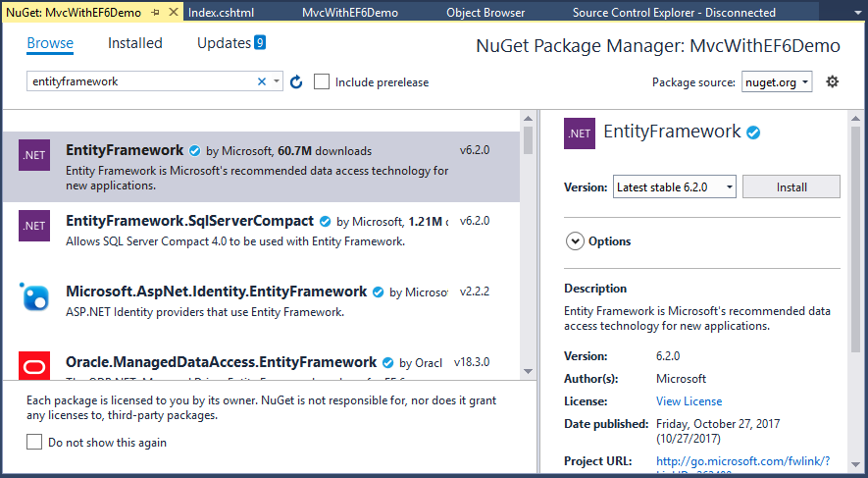Expand the Options section
Image resolution: width=868 pixels, height=478 pixels.
pos(575,241)
